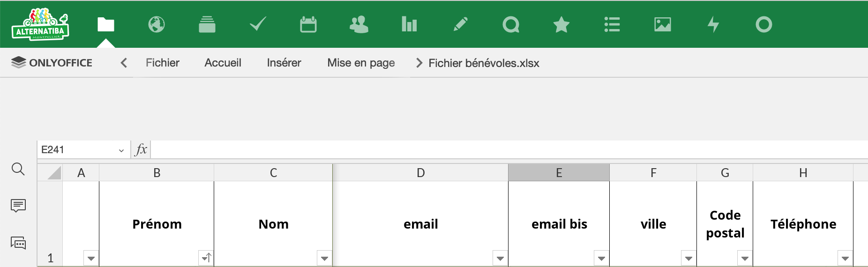Open the star favorites icon
This screenshot has height=267, width=868.
pyautogui.click(x=561, y=24)
